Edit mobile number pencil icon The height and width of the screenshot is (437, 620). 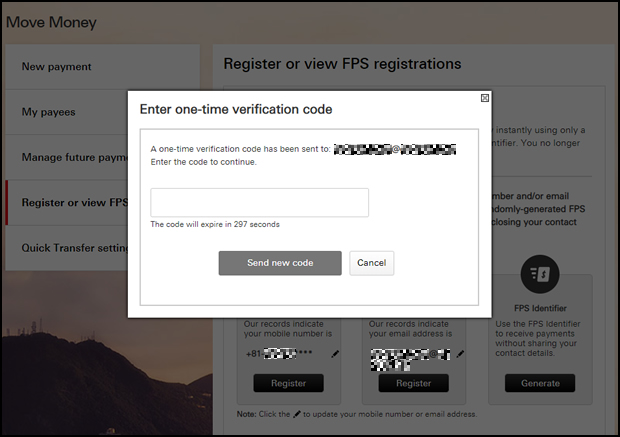point(335,354)
